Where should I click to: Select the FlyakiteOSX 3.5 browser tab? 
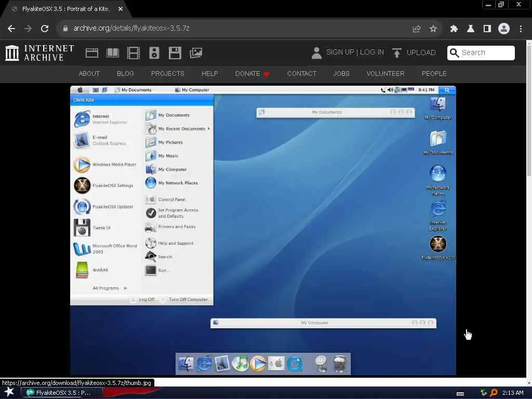65,9
